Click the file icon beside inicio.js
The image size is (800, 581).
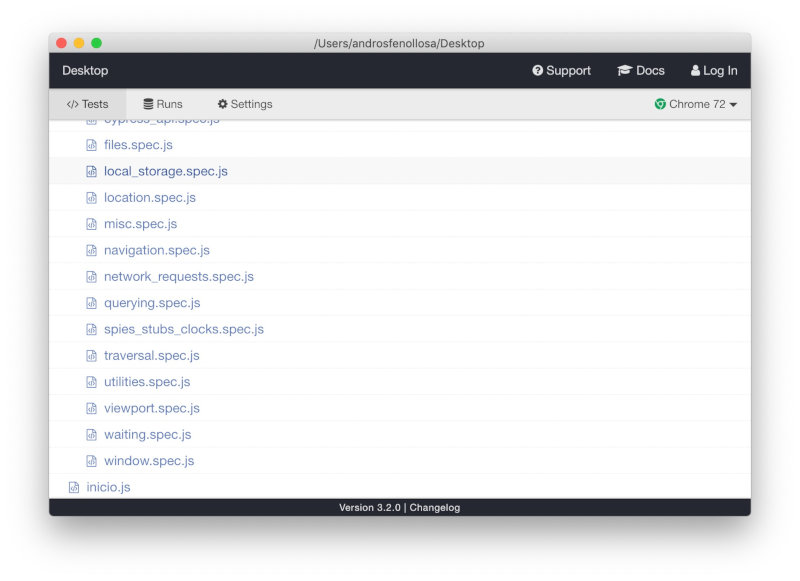[x=74, y=487]
